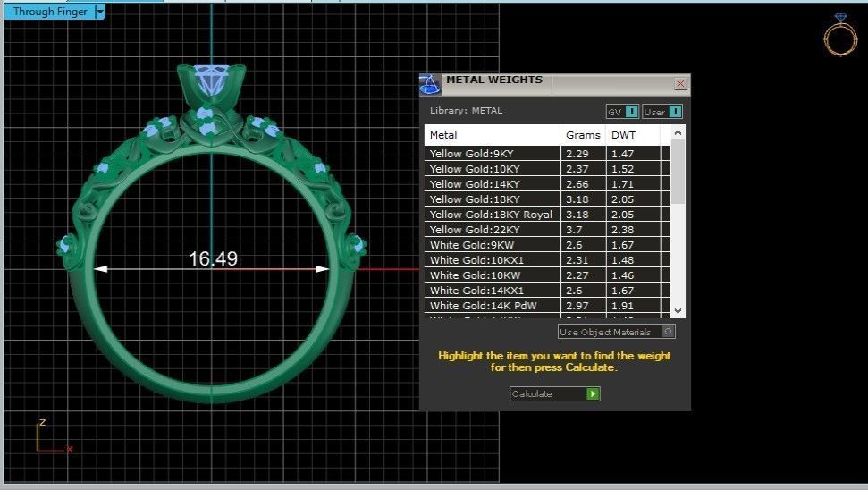Sort by the Grams column header
The width and height of the screenshot is (868, 490).
click(x=583, y=135)
